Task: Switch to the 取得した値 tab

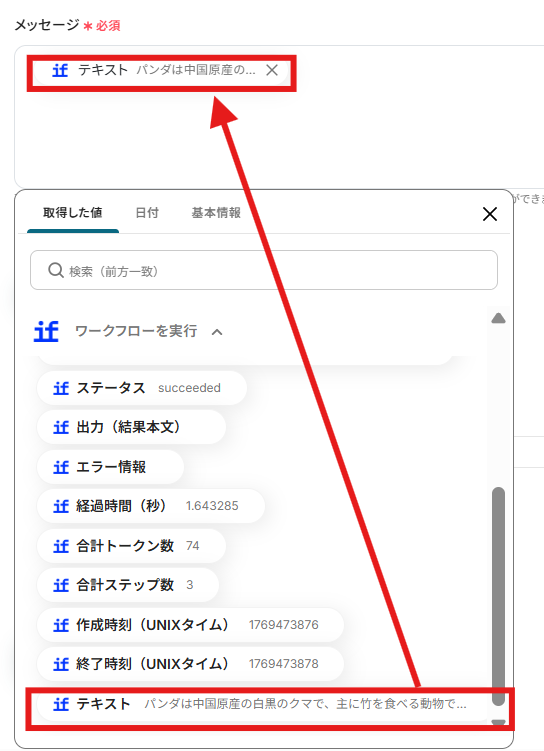Action: [x=73, y=213]
